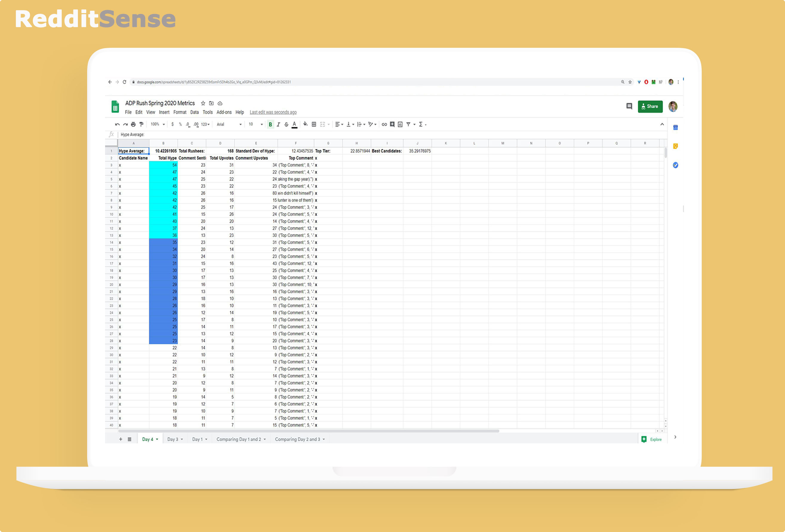This screenshot has height=532, width=785.
Task: Toggle italic formatting
Action: [x=278, y=124]
